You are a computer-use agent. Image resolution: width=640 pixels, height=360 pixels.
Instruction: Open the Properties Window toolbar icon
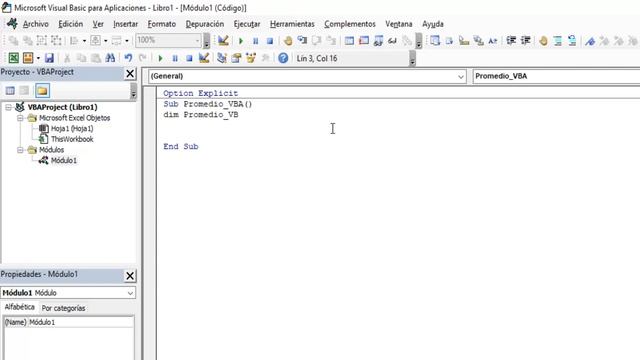pyautogui.click(x=236, y=58)
